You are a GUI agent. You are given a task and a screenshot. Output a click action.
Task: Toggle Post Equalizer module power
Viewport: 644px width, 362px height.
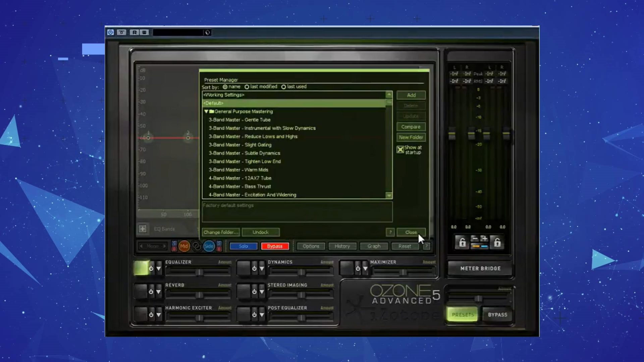pos(254,315)
